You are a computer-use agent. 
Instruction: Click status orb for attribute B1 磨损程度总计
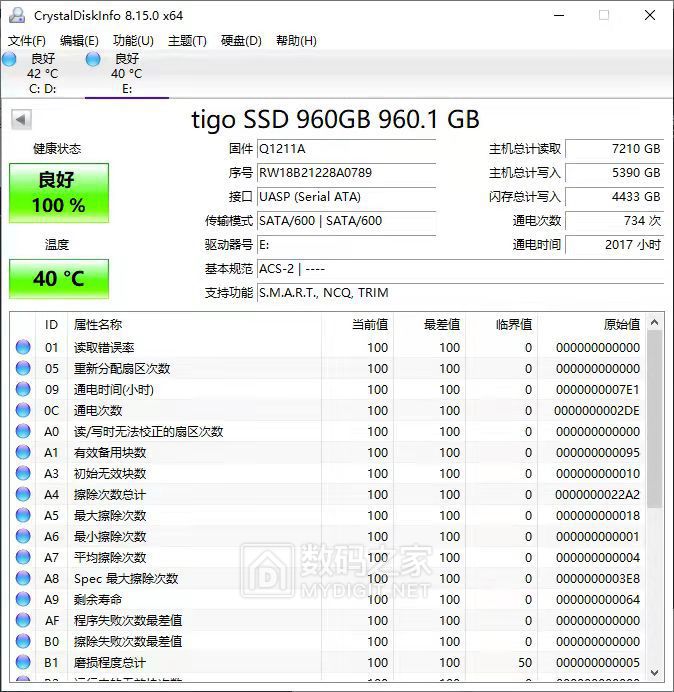(x=23, y=662)
